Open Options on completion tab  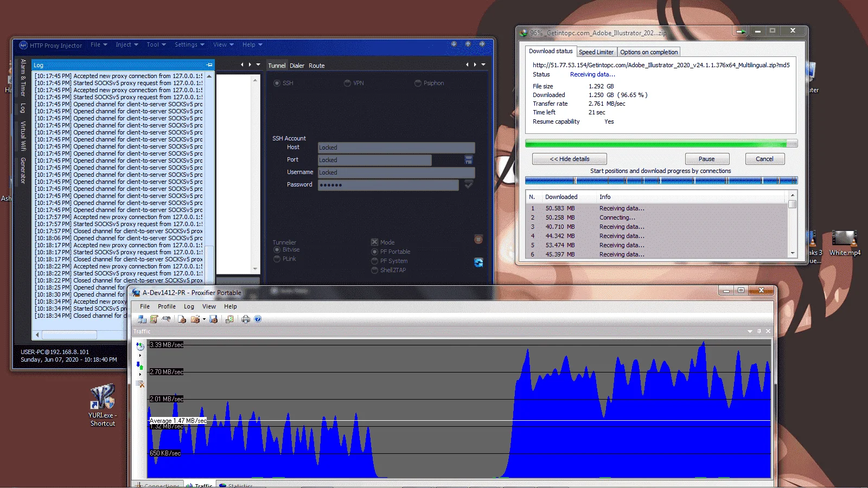649,52
